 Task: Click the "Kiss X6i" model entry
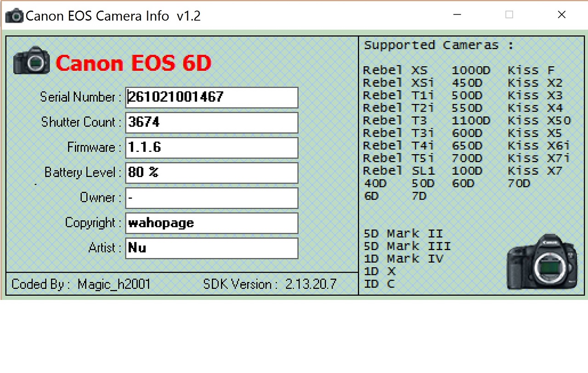[x=539, y=146]
